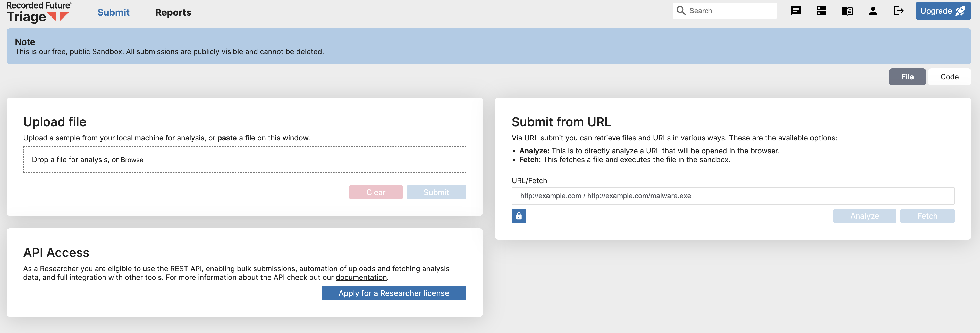Open the documentation book icon

[847, 11]
